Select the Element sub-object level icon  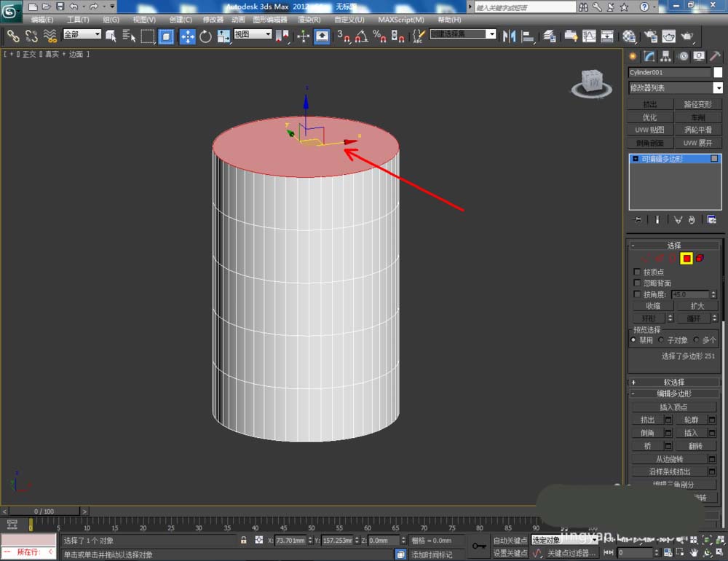(x=700, y=258)
